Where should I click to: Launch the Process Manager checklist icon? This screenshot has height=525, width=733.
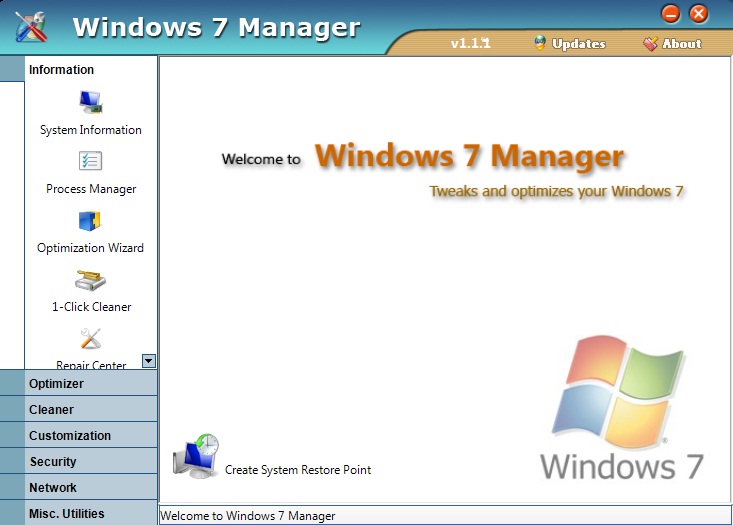point(90,161)
